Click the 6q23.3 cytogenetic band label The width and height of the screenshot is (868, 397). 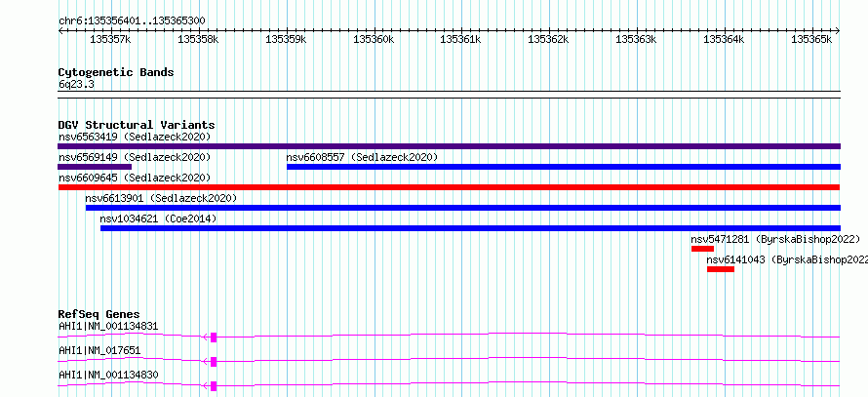(76, 85)
